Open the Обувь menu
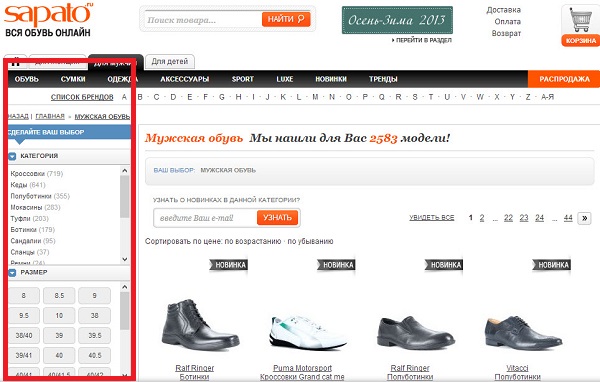The height and width of the screenshot is (382, 600). point(26,79)
